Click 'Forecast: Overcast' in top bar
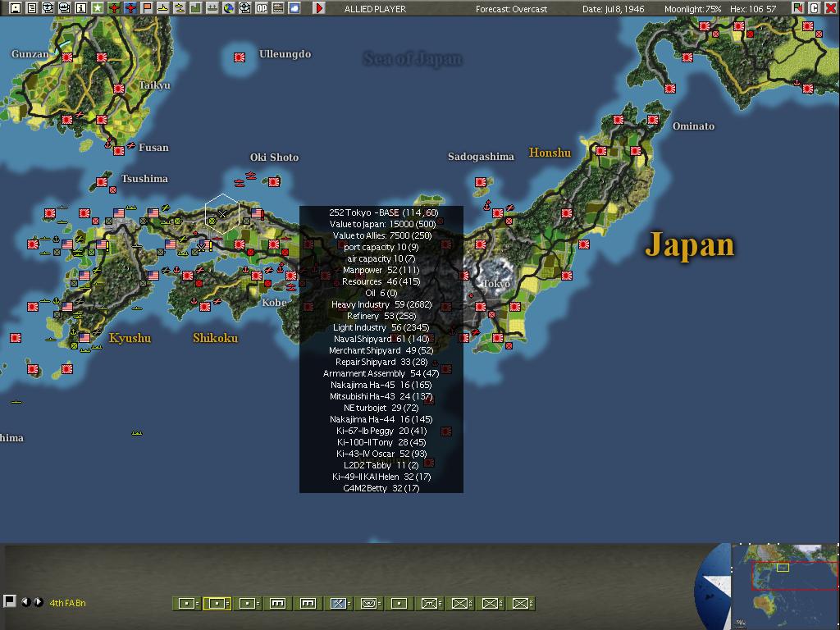840x630 pixels. [512, 9]
